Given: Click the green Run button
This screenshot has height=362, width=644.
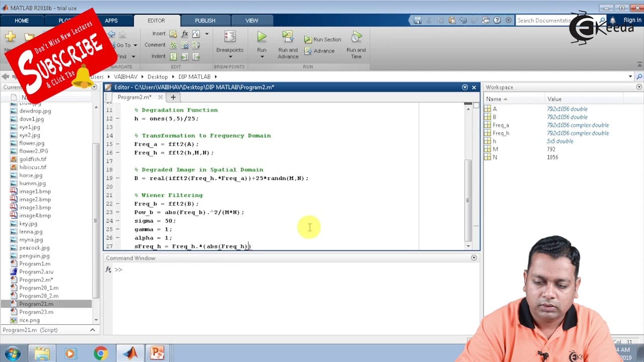Looking at the screenshot, I should [262, 37].
